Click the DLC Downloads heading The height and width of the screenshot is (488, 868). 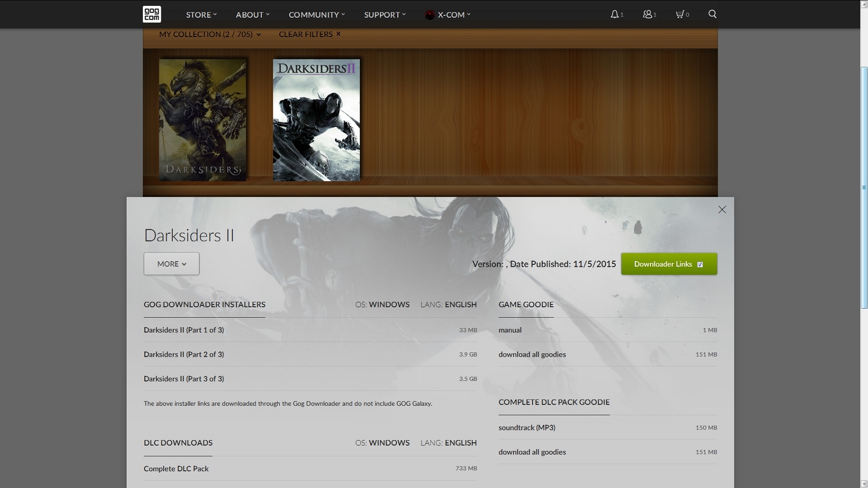pyautogui.click(x=178, y=443)
